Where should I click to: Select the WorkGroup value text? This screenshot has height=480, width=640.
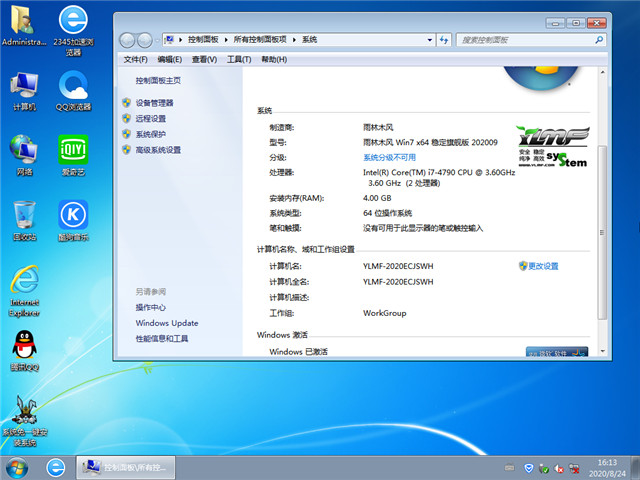click(384, 313)
